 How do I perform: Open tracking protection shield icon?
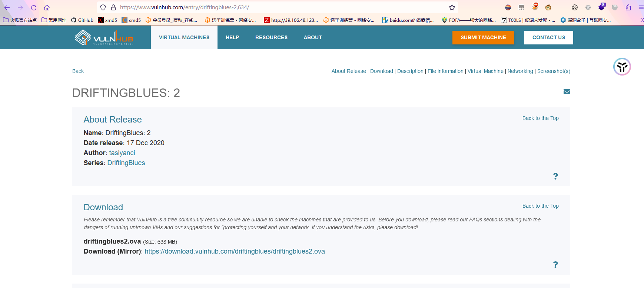[x=103, y=7]
